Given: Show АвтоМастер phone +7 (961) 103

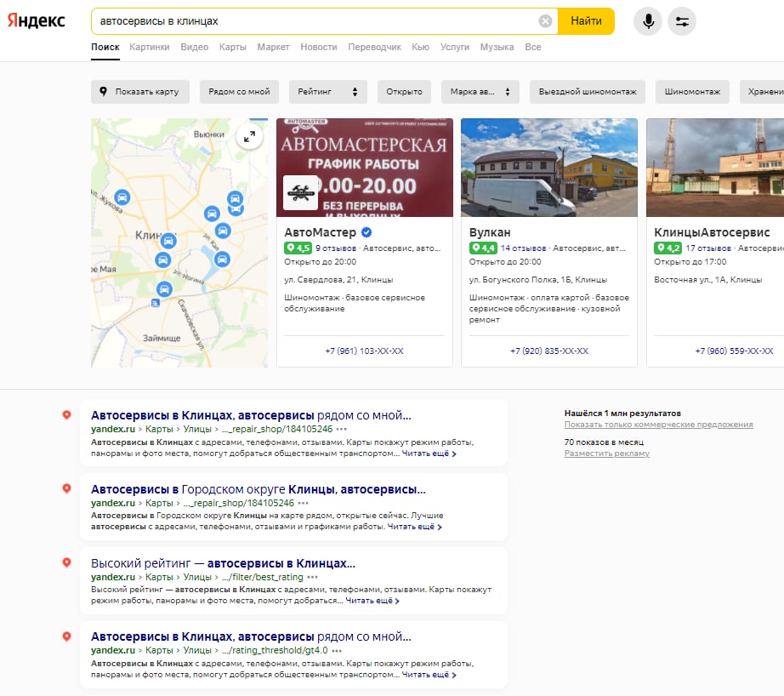Looking at the screenshot, I should pyautogui.click(x=364, y=351).
